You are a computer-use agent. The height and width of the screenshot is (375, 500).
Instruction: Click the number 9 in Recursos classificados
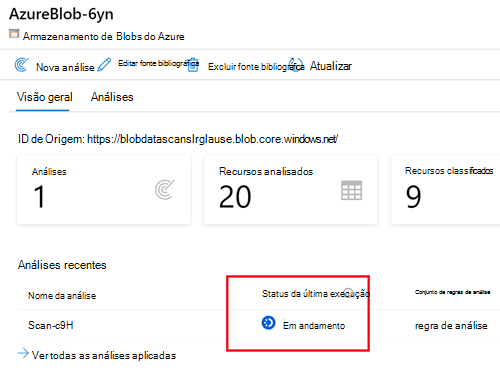tap(413, 197)
